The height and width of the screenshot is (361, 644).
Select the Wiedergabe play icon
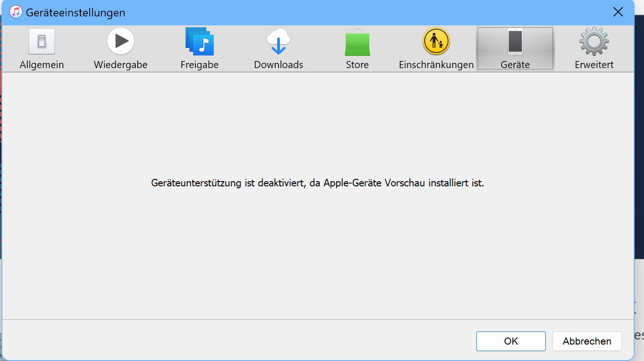[x=121, y=41]
